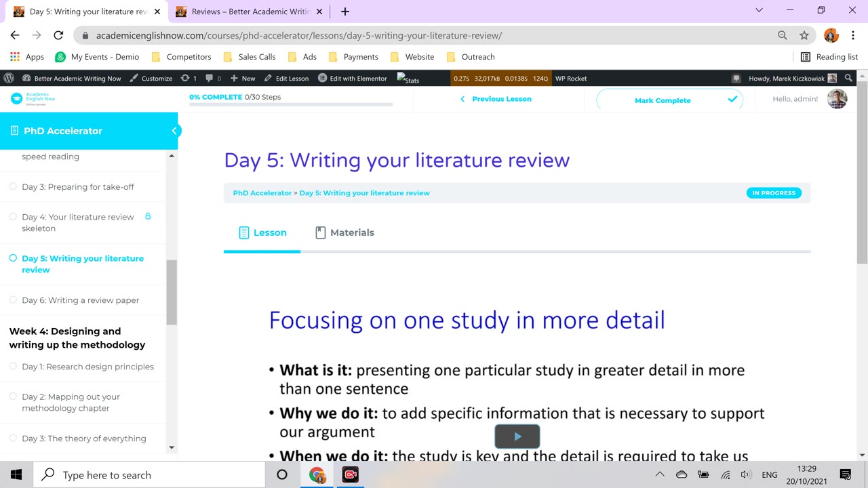Image resolution: width=868 pixels, height=488 pixels.
Task: Open Cortana circle icon in taskbar
Action: point(282,474)
